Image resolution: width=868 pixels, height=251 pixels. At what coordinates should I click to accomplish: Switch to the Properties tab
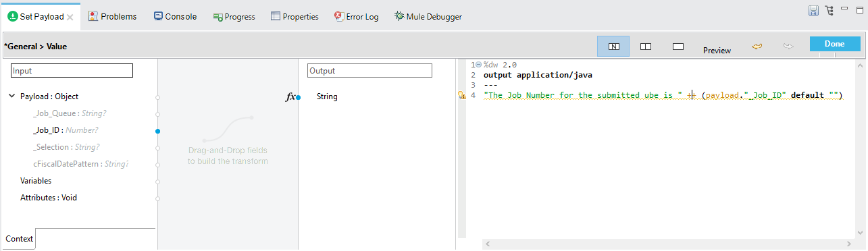[295, 16]
